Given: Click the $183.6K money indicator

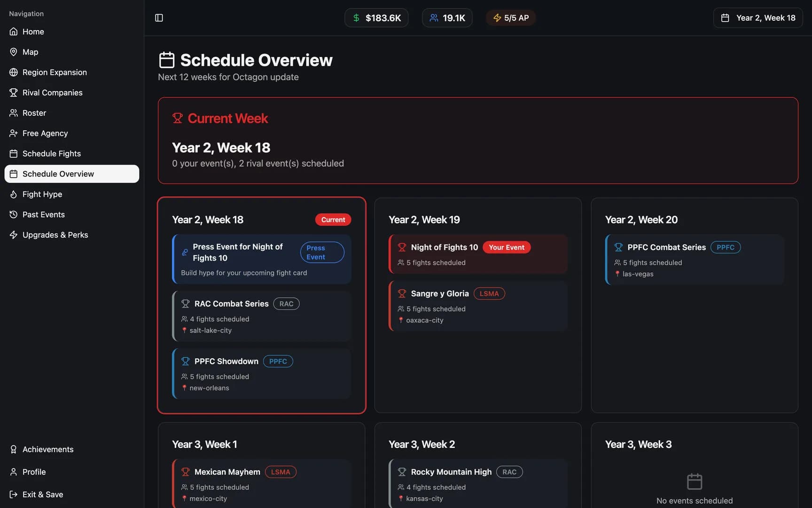Looking at the screenshot, I should (376, 18).
